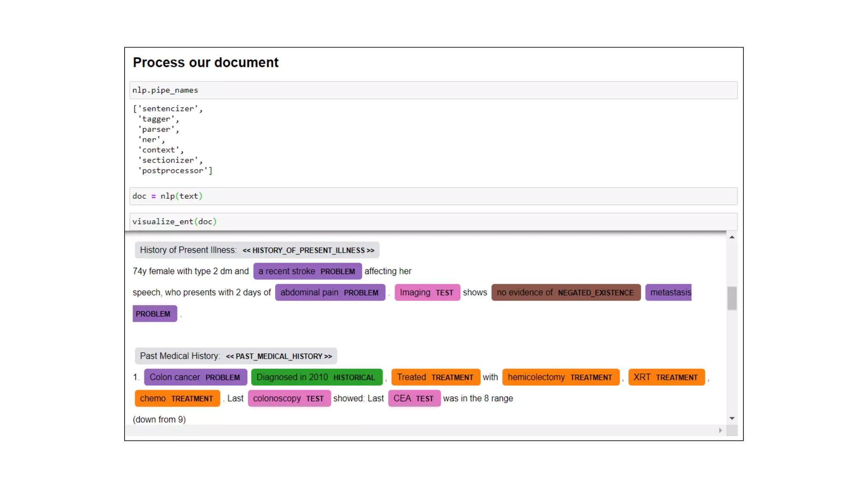Click the pink Imaging TEST entity
This screenshot has height=488, width=868.
click(427, 293)
